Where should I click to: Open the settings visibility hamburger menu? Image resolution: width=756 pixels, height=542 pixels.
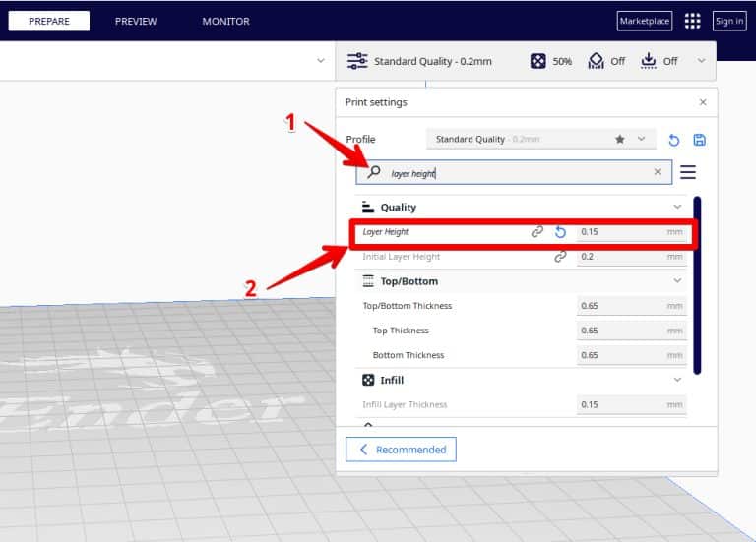(688, 172)
